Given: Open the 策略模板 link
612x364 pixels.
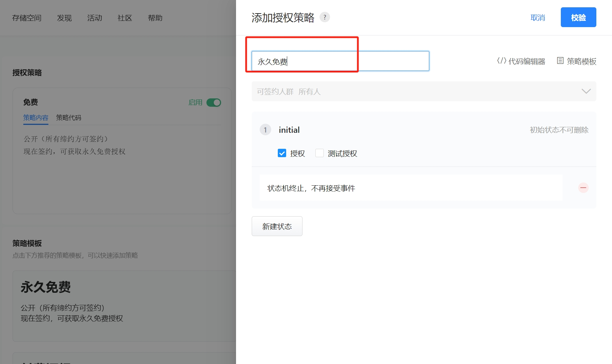Looking at the screenshot, I should point(577,61).
